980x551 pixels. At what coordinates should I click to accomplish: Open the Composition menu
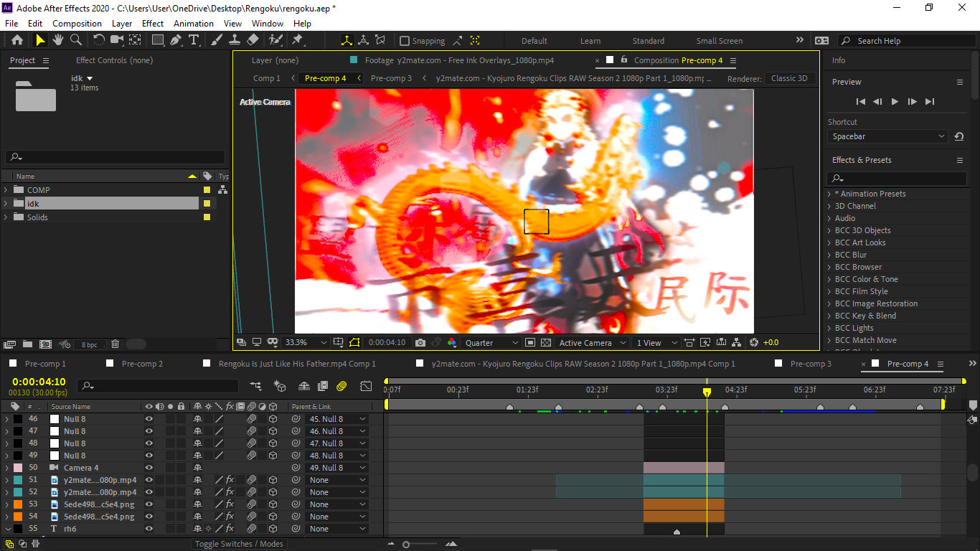[x=77, y=23]
